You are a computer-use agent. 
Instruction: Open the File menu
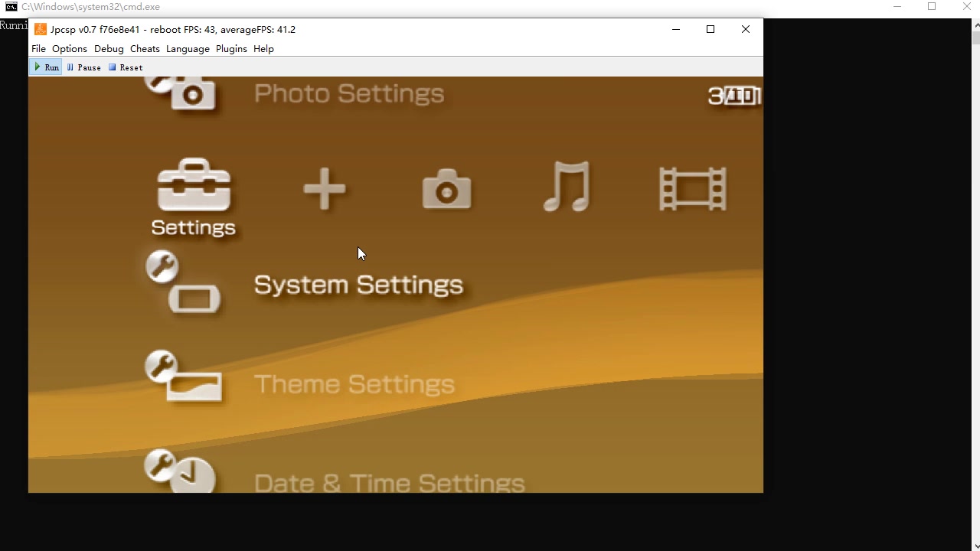38,48
